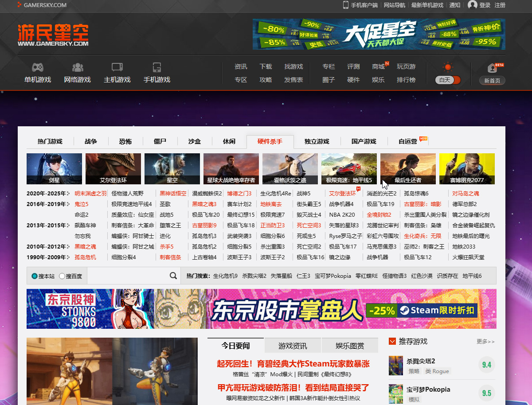This screenshot has width=532, height=405.
Task: Open the online games people icon
Action: click(78, 67)
